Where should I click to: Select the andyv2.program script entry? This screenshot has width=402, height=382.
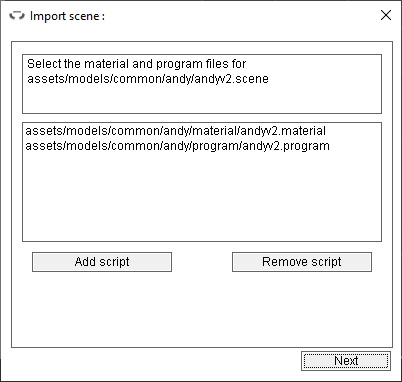coord(178,146)
